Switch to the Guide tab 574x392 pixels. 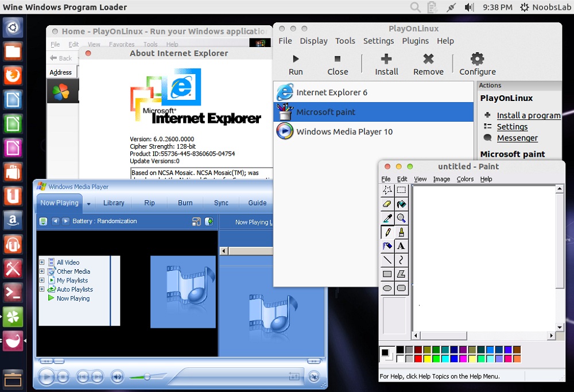[x=257, y=203]
